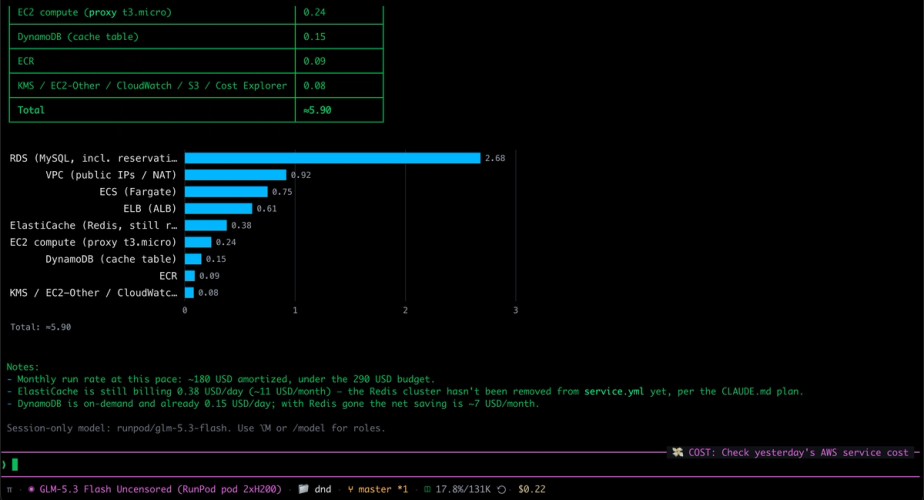Click the Notes: heading
The image size is (924, 500).
click(22, 367)
